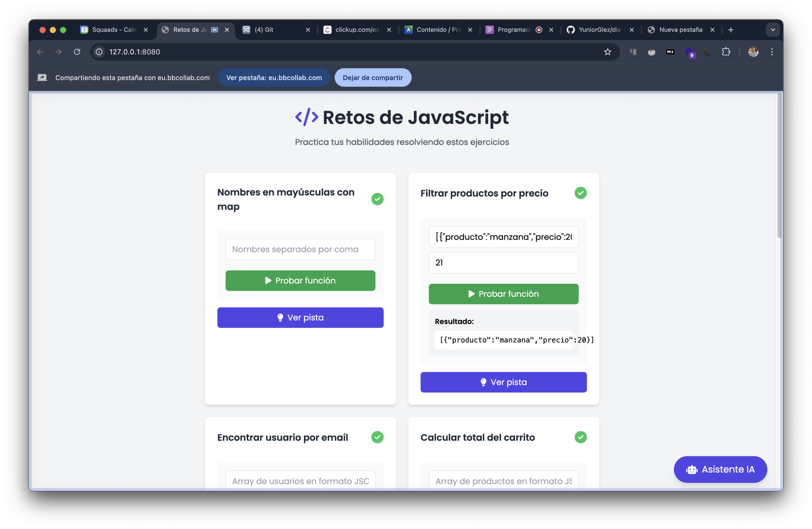Click the checkmark on Filtrar productos card
This screenshot has width=812, height=529.
[x=580, y=193]
